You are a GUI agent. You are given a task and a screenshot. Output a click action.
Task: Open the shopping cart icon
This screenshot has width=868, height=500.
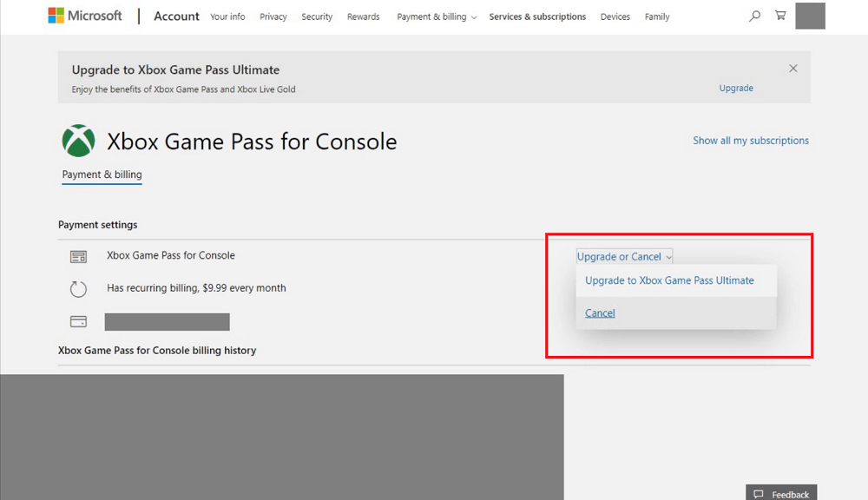tap(780, 16)
